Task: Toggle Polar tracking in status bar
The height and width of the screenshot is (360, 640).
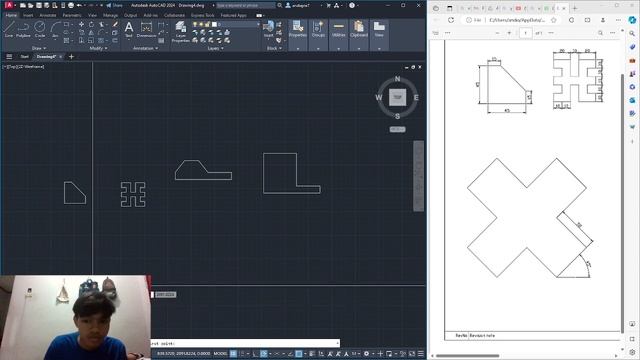Action: (x=264, y=353)
